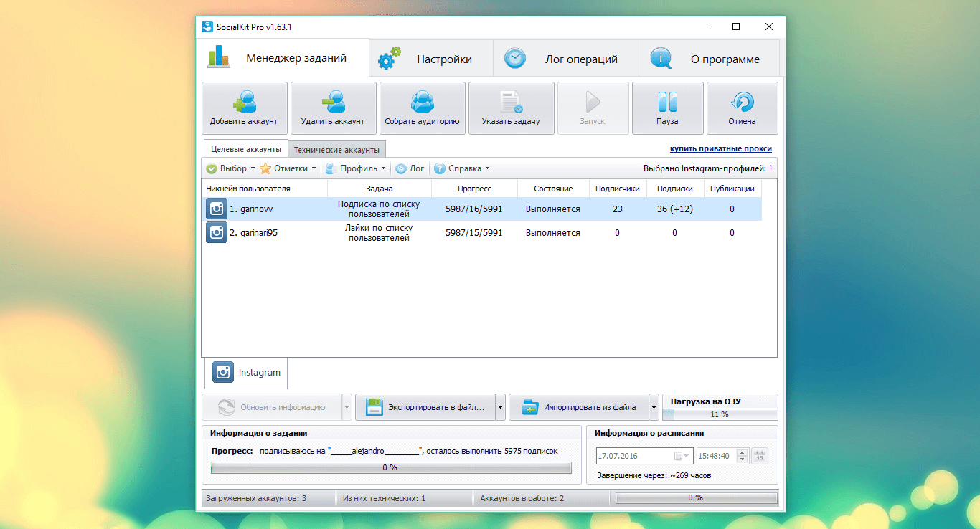Click the Добавить аккаунт icon button
Screen dimensions: 980x529
244,108
